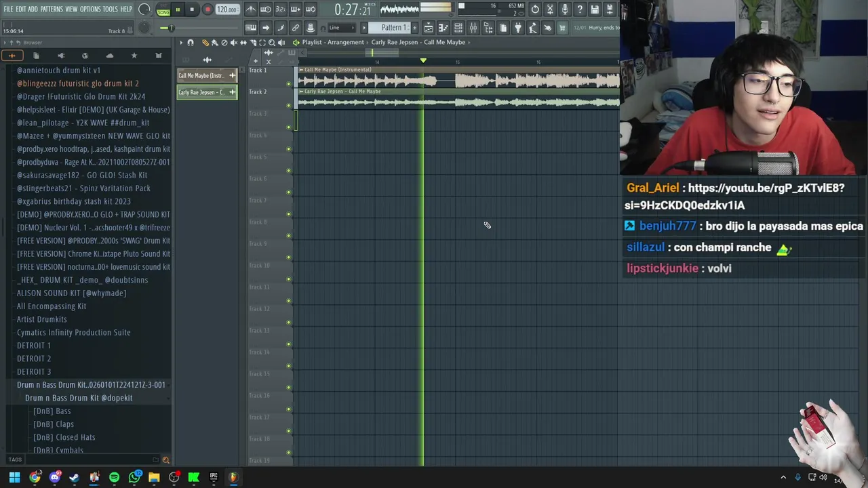Open the PATTERNS menu

52,9
